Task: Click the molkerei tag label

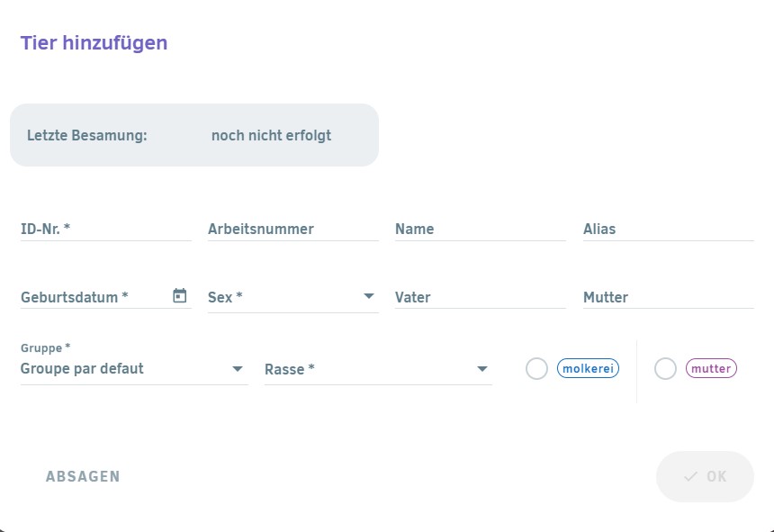Action: point(588,369)
